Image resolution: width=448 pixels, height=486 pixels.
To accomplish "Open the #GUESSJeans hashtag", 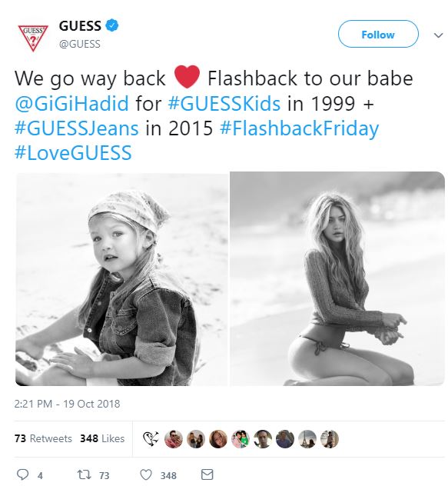I will pyautogui.click(x=77, y=128).
